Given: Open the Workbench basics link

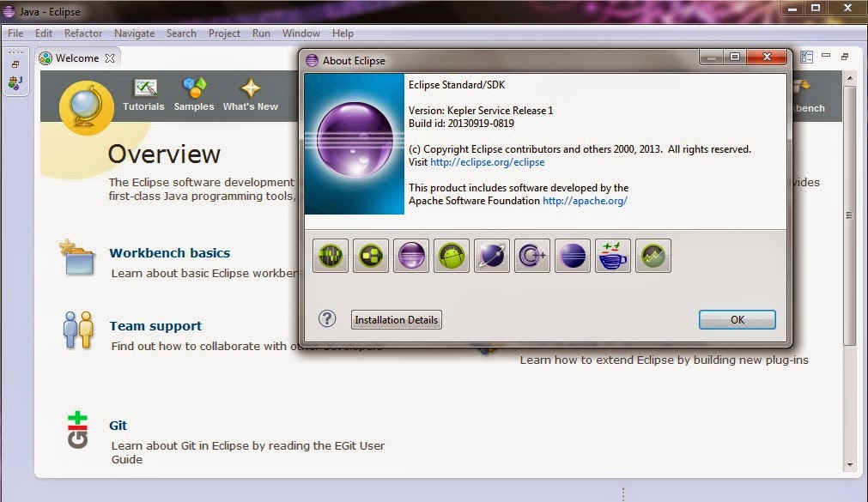Looking at the screenshot, I should pyautogui.click(x=169, y=253).
